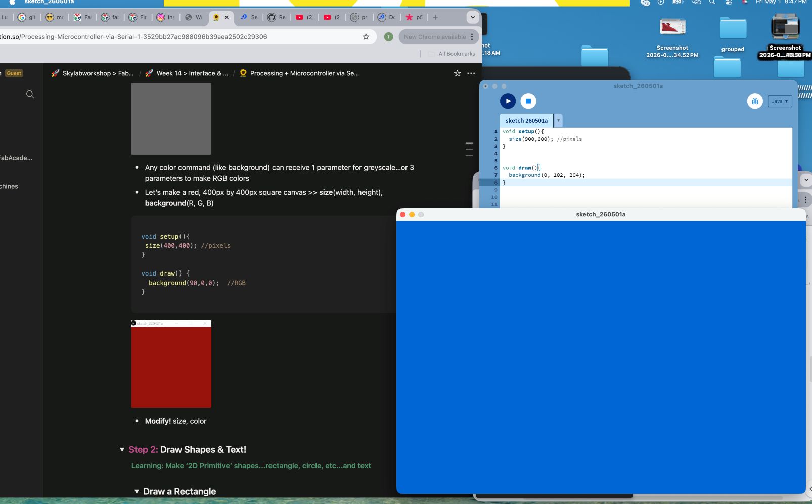812x504 pixels.
Task: Click the 'Modify! size, color' bullet text
Action: [x=175, y=421]
